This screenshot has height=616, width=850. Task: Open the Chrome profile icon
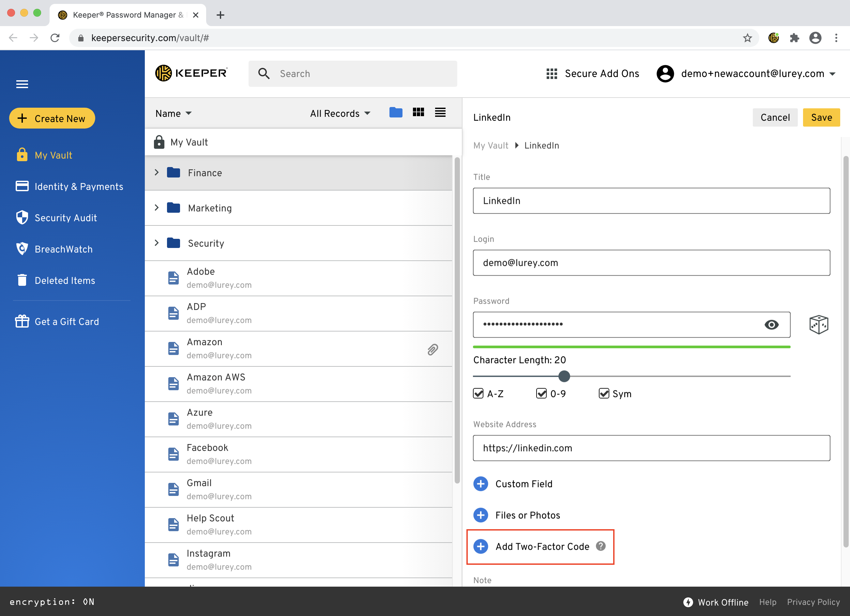coord(815,38)
